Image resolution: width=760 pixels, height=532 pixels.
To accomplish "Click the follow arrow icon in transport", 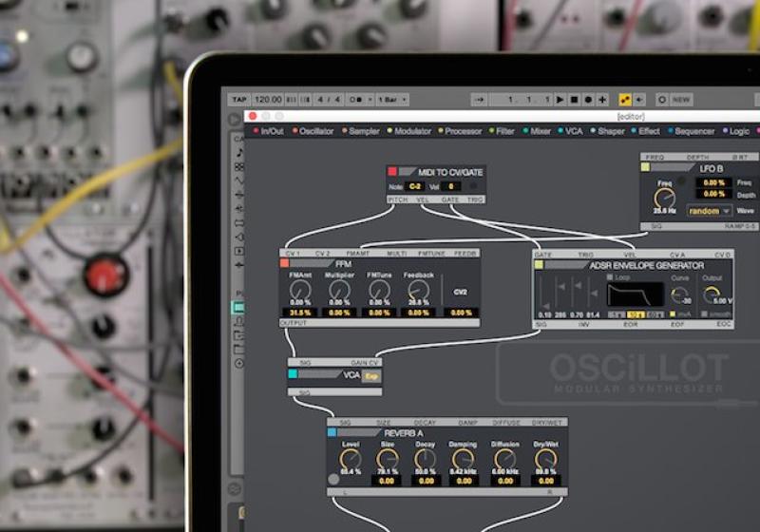I will (x=480, y=100).
